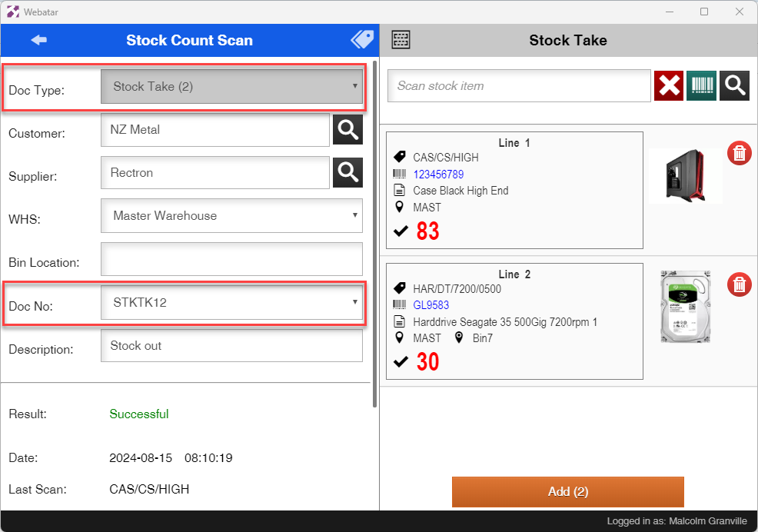
Task: Open the on-screen keyboard icon
Action: pyautogui.click(x=401, y=40)
